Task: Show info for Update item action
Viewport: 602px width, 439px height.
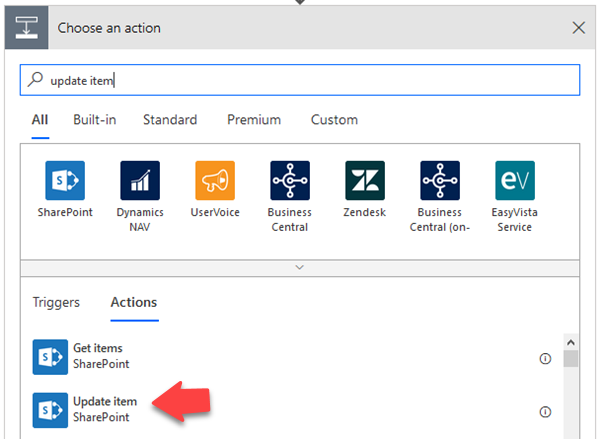Action: click(x=545, y=412)
